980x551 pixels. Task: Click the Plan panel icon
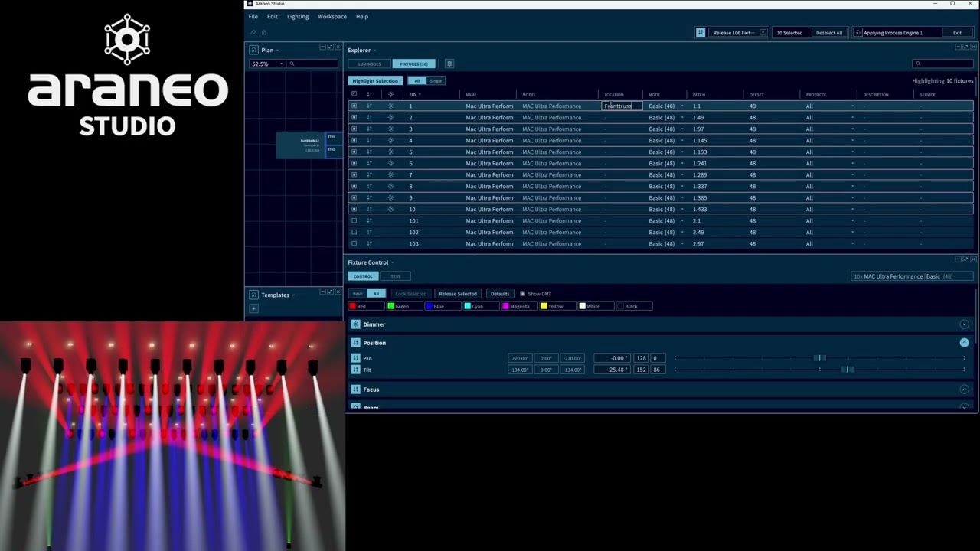(x=254, y=50)
